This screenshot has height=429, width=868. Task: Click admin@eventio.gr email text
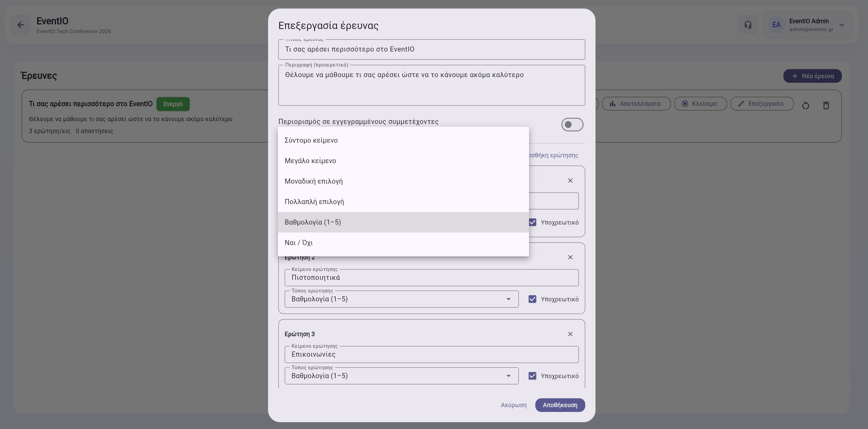point(811,29)
